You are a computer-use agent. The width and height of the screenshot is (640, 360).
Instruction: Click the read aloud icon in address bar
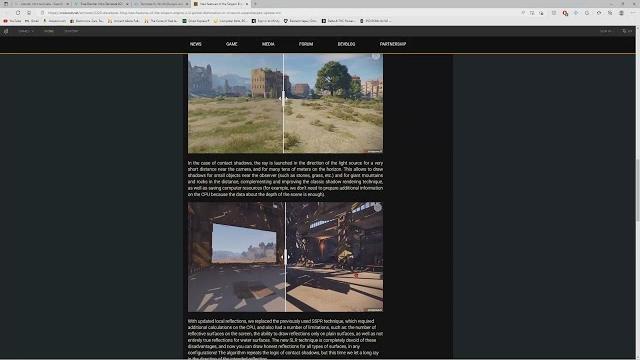click(523, 13)
